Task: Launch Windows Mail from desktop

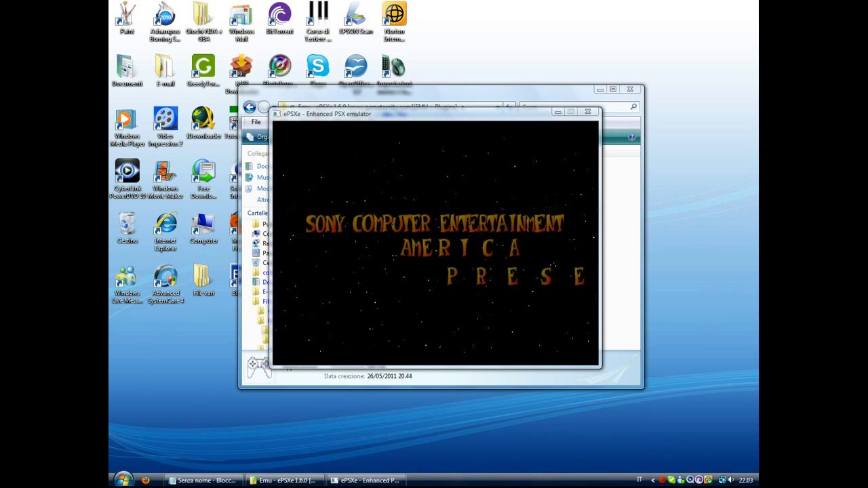Action: (241, 22)
